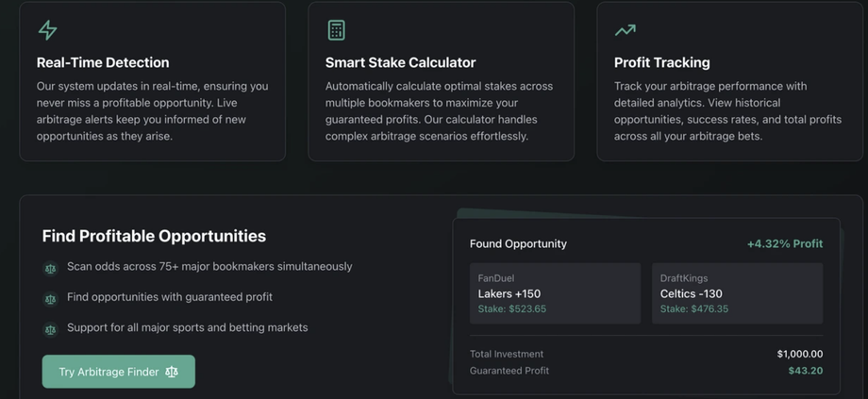The height and width of the screenshot is (399, 868).
Task: Click the scales icon beside major sports bullet
Action: click(50, 330)
